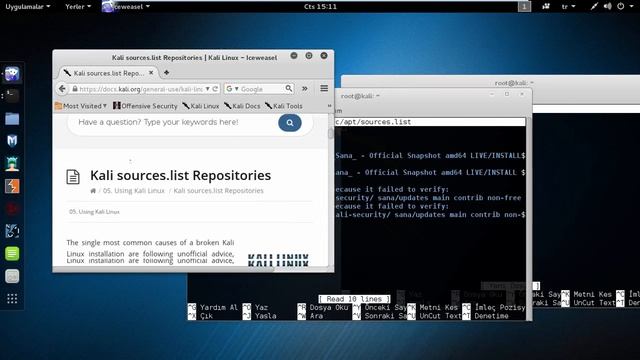Click the home breadcrumb icon
This screenshot has width=640, height=360.
[x=93, y=191]
